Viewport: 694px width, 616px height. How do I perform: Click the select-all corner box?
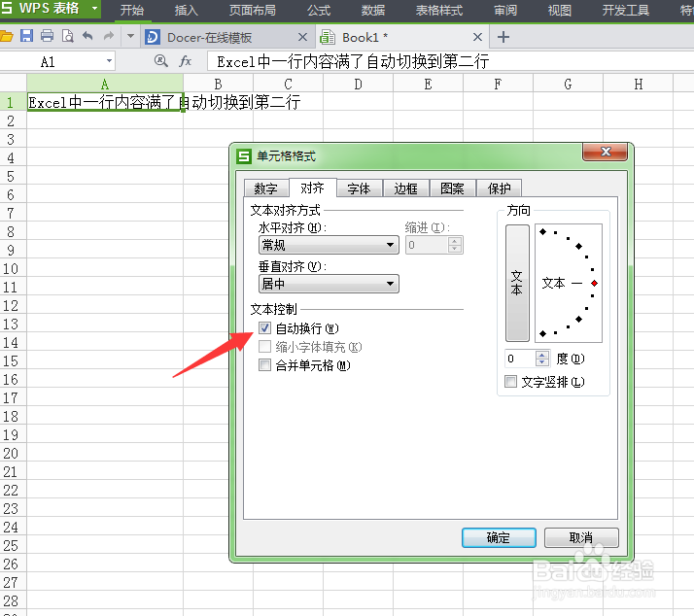coord(13,84)
